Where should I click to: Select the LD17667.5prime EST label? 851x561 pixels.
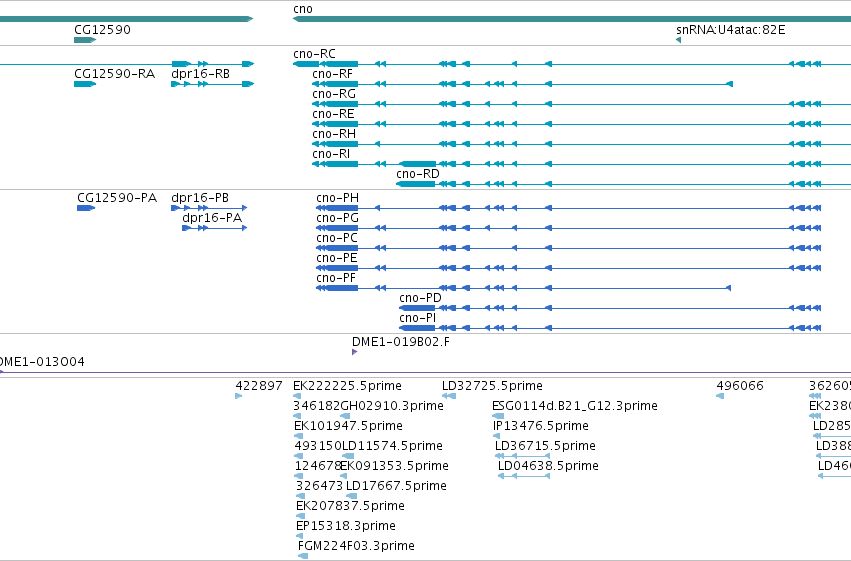tap(396, 487)
